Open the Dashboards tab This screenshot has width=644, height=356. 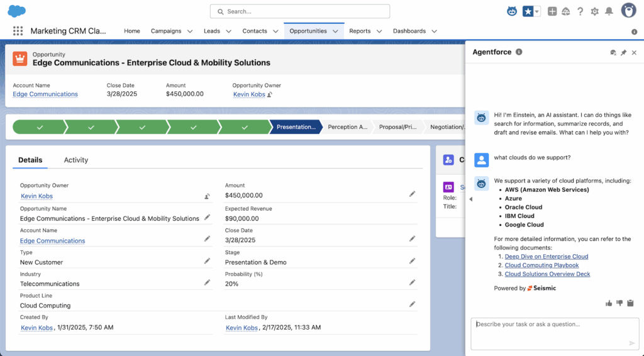pos(409,31)
